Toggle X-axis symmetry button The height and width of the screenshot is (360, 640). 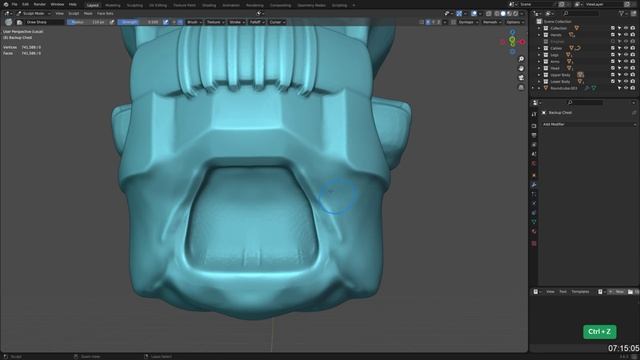(428, 22)
